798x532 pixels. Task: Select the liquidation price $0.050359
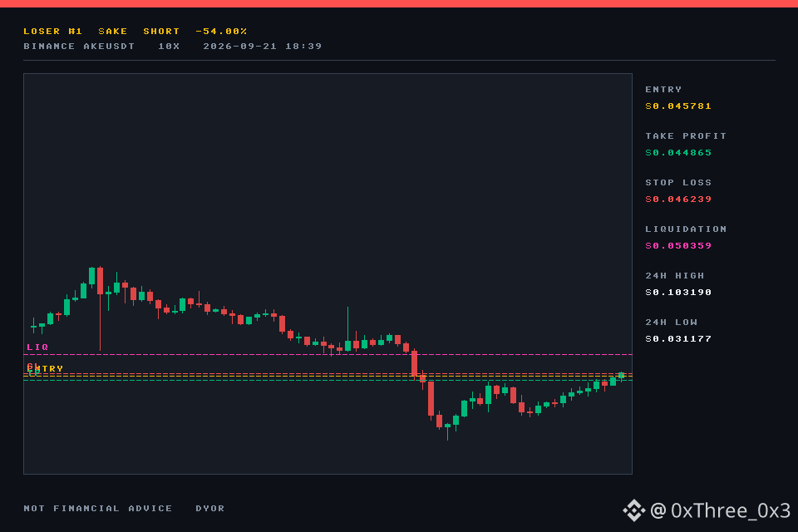[678, 246]
